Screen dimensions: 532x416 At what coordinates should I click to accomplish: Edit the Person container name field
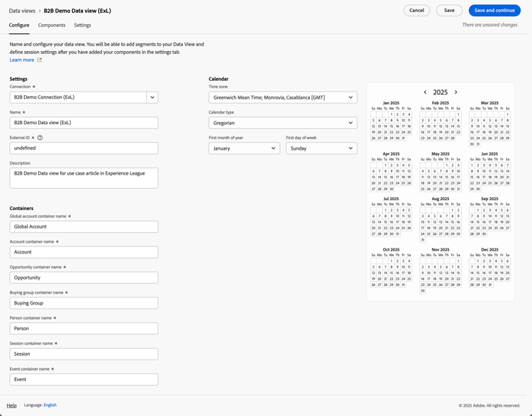84,329
